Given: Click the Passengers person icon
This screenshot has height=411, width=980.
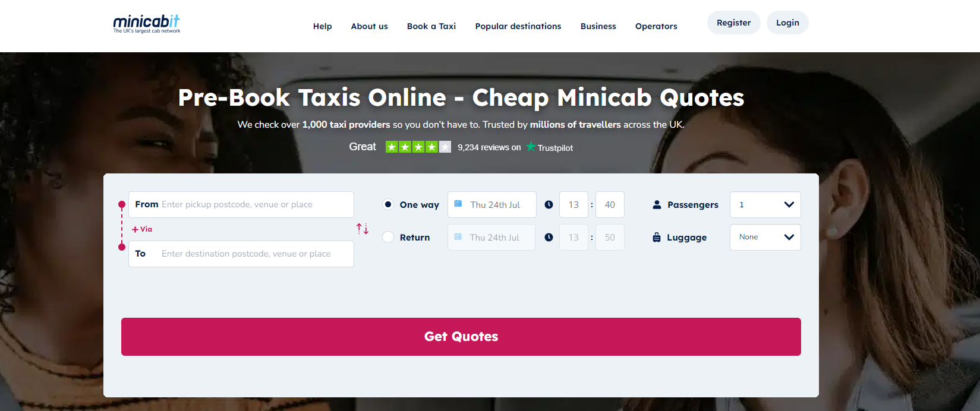Looking at the screenshot, I should click(x=657, y=204).
